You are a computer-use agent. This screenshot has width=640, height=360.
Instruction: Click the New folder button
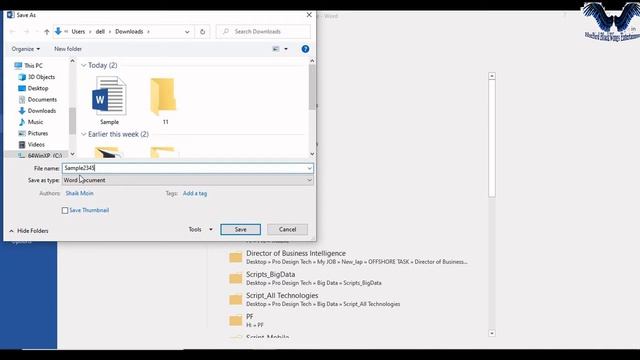pyautogui.click(x=68, y=49)
